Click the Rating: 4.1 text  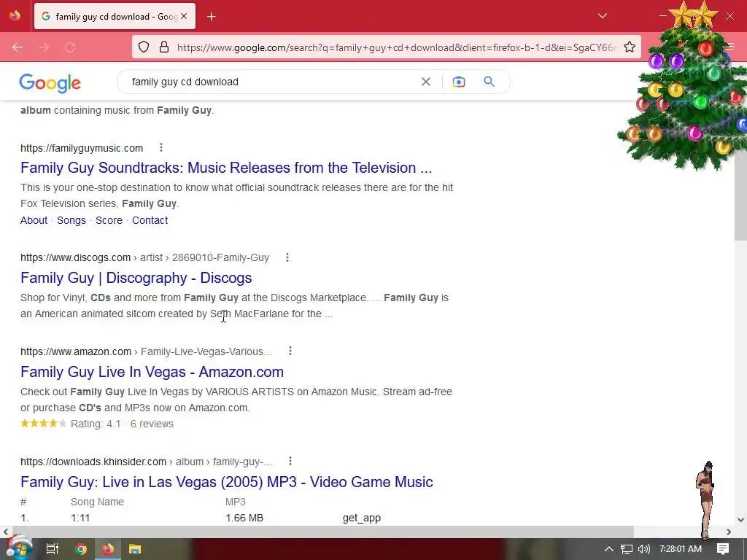pos(96,424)
